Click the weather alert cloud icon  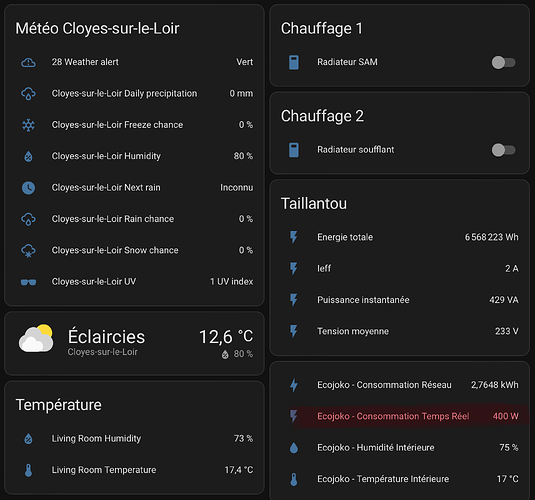(28, 62)
